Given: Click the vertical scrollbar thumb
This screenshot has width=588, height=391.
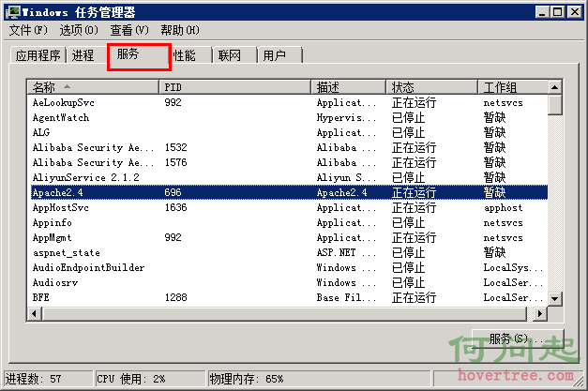Looking at the screenshot, I should (554, 105).
